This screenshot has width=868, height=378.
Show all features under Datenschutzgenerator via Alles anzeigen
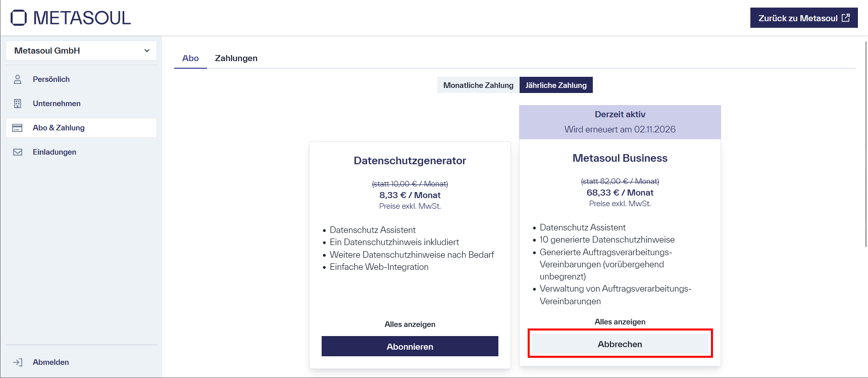coord(410,324)
